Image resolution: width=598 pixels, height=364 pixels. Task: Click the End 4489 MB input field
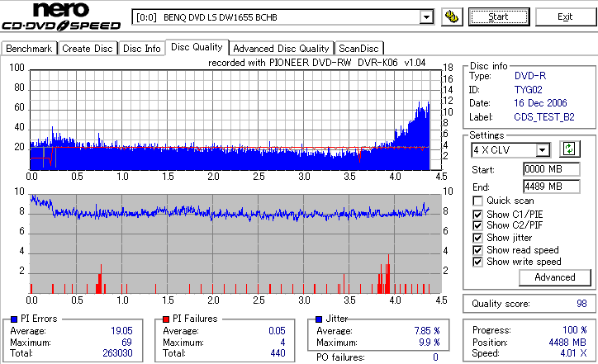552,187
